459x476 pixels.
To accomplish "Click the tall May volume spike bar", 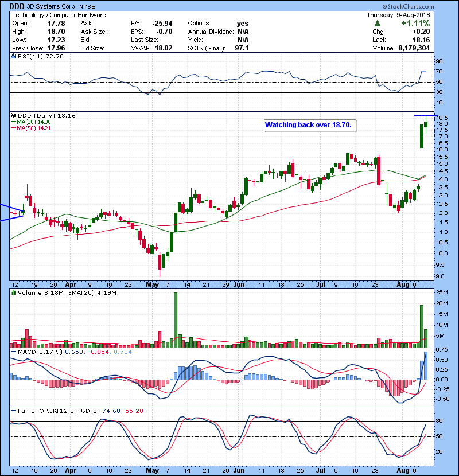I will pyautogui.click(x=175, y=320).
